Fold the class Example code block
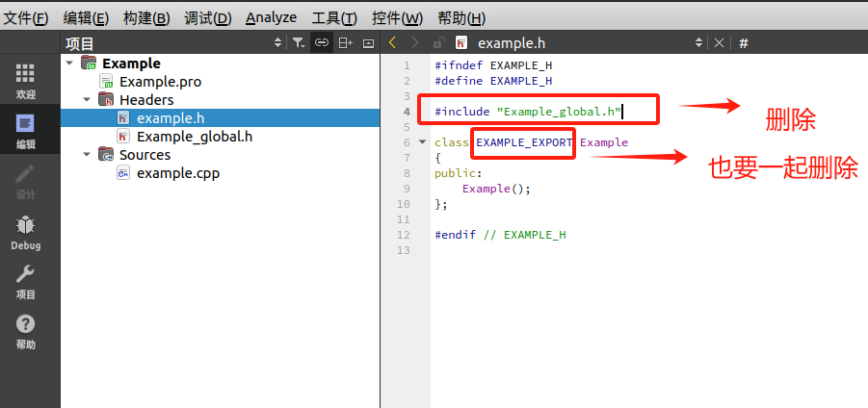Image resolution: width=868 pixels, height=408 pixels. 422,142
